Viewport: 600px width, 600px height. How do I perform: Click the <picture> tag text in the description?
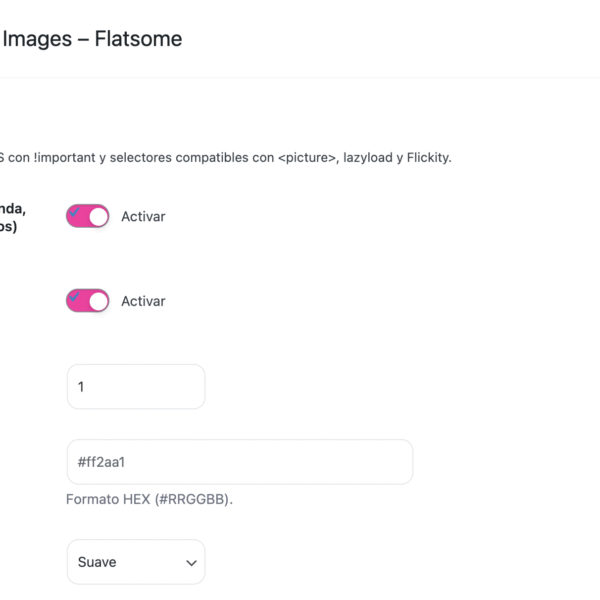(307, 158)
